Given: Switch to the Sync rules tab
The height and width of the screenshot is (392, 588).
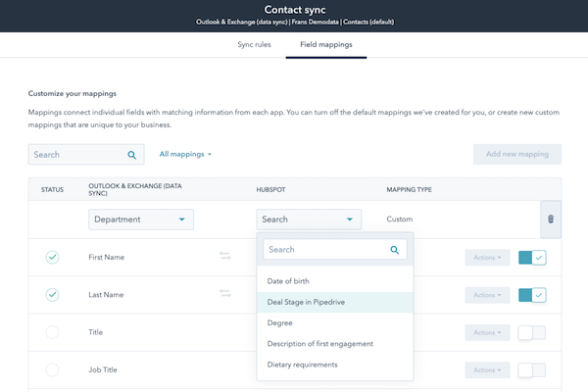Looking at the screenshot, I should 254,45.
